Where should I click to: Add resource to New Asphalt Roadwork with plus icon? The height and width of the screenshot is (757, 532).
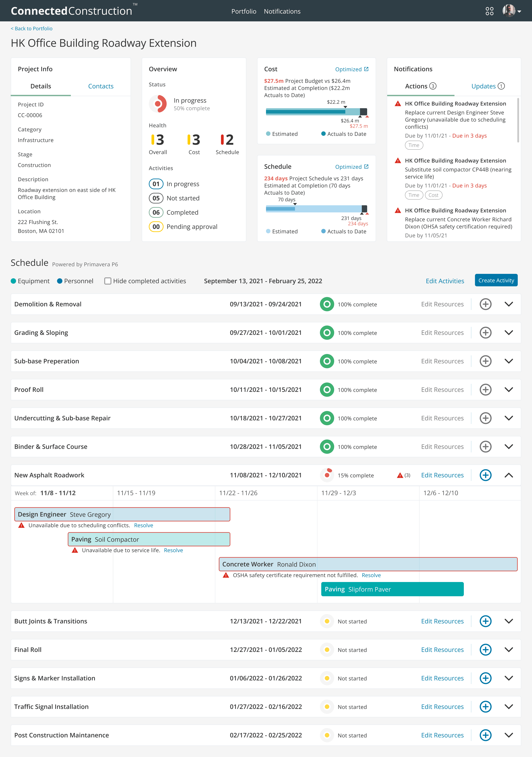click(485, 475)
